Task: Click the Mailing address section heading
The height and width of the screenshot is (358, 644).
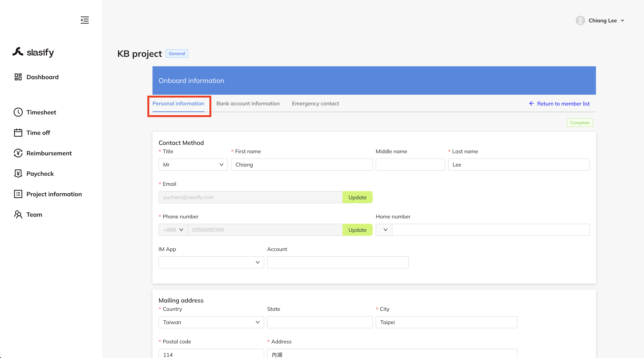Action: click(x=181, y=300)
